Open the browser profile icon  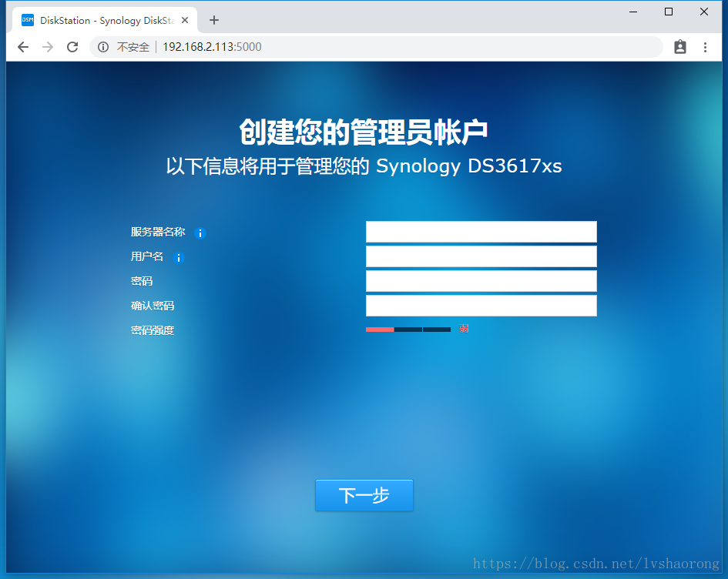679,47
